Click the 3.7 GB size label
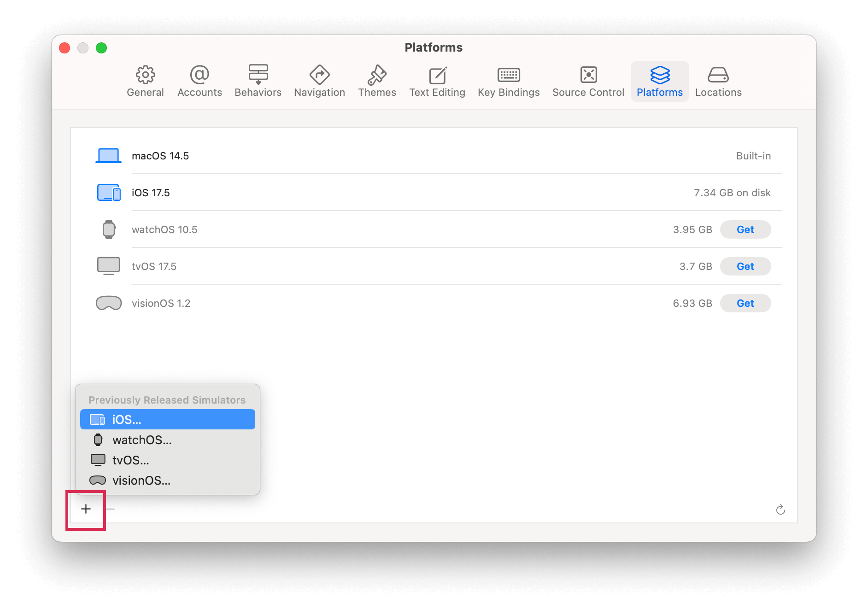This screenshot has width=868, height=610. tap(696, 266)
